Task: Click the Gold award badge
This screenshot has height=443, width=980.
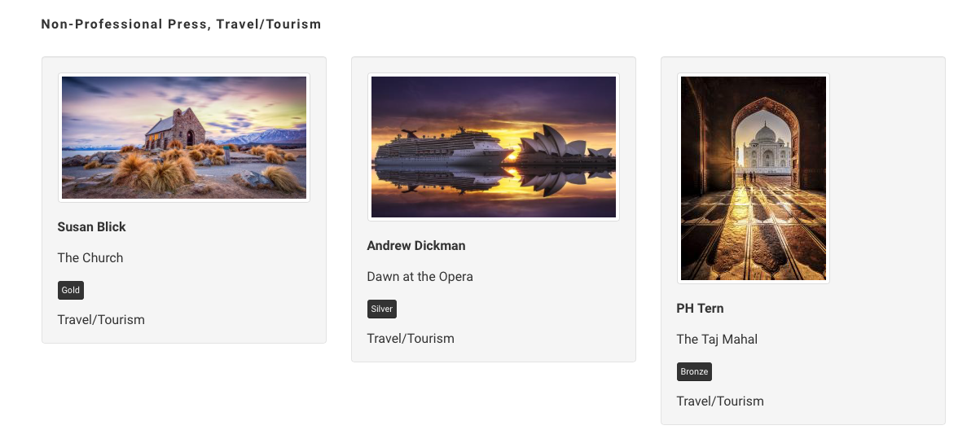Action: click(71, 290)
